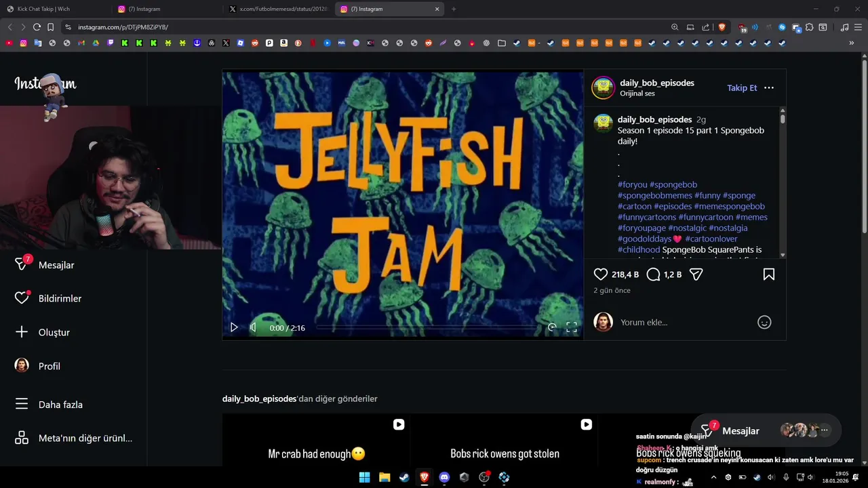This screenshot has width=868, height=488.
Task: Go back to previous page
Action: (9, 27)
